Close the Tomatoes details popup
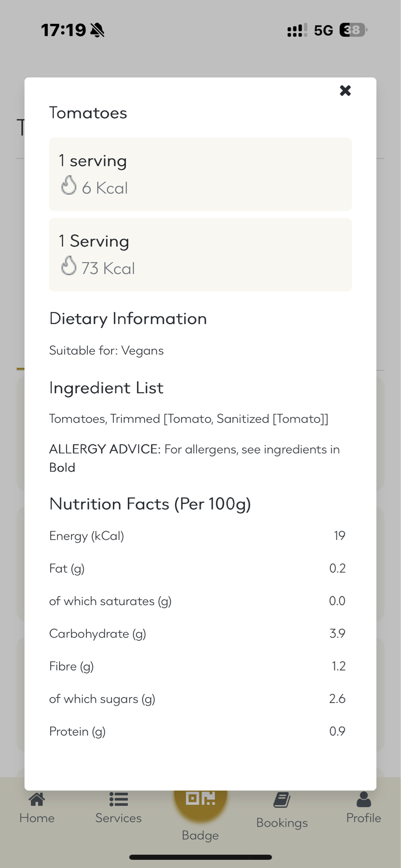401x868 pixels. click(x=345, y=91)
